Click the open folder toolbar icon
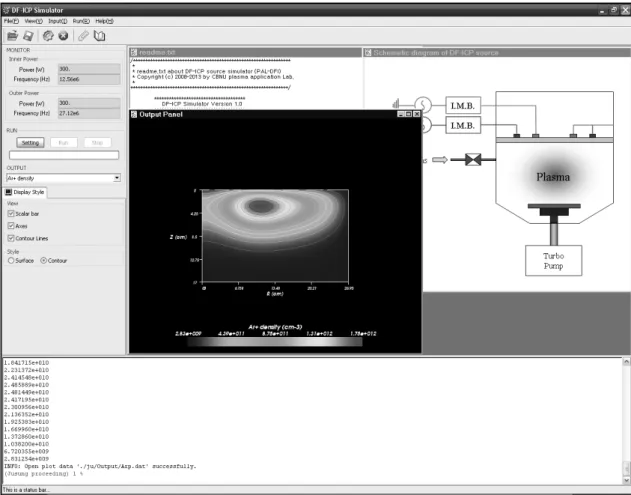The height and width of the screenshot is (495, 631). [x=12, y=36]
